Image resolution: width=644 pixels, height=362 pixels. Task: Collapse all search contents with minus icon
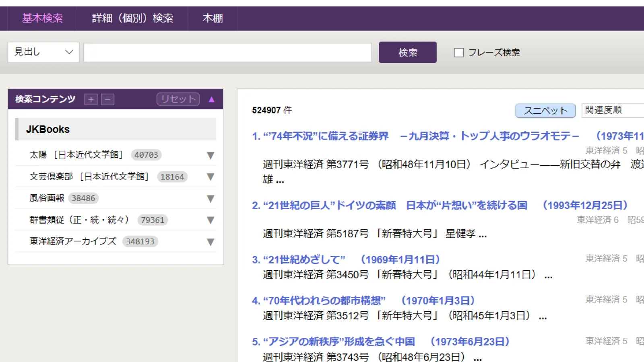(107, 99)
